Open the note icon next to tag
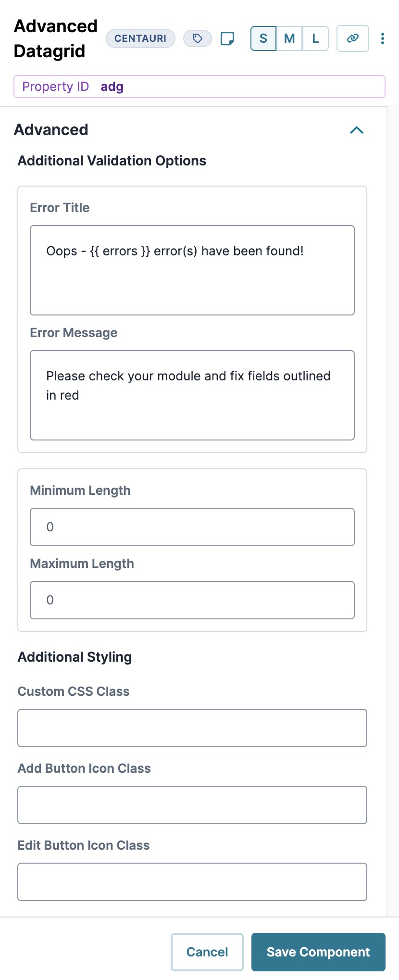This screenshot has height=980, width=399. (x=227, y=38)
